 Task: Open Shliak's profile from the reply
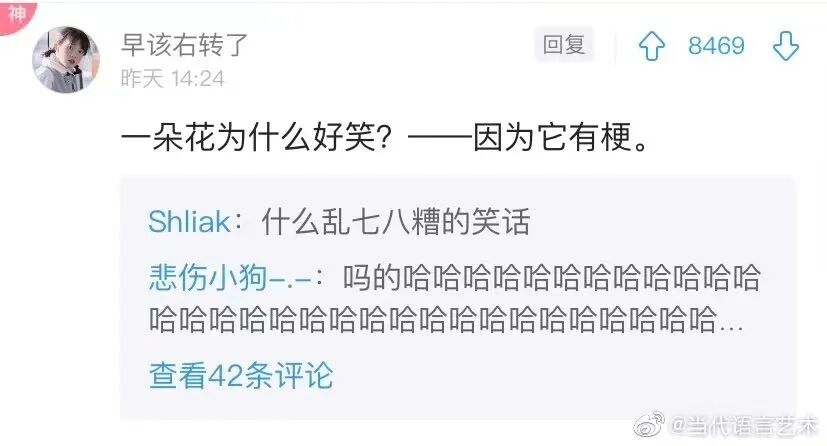coord(189,221)
